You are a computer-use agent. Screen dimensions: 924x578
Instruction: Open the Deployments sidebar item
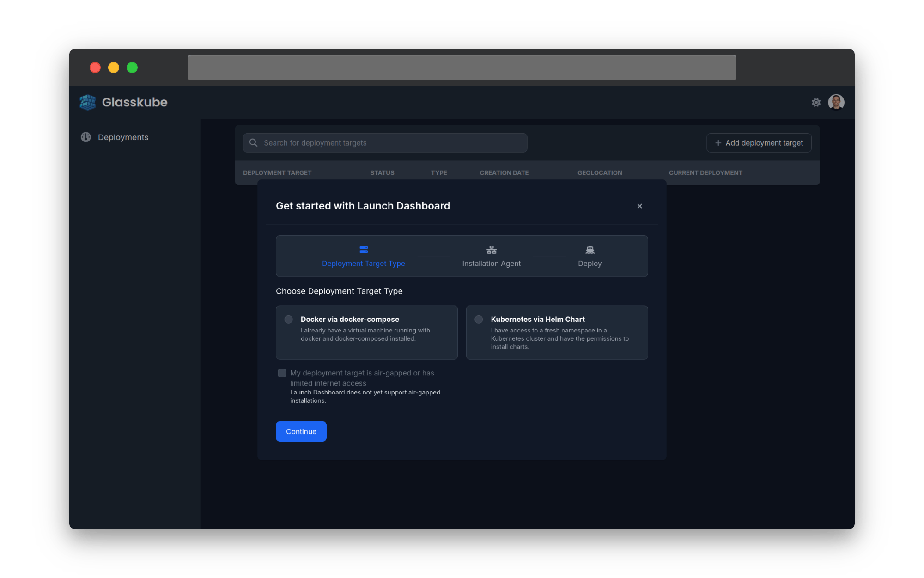point(134,137)
